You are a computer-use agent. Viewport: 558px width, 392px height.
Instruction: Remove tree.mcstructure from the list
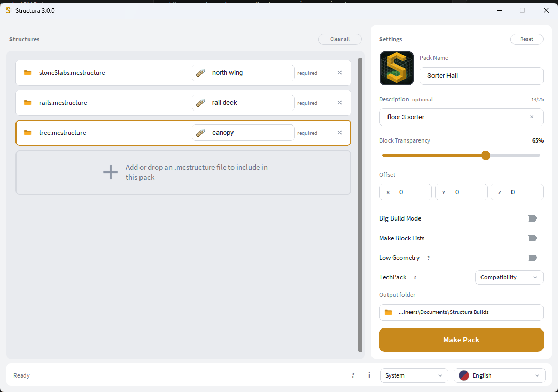(x=340, y=132)
